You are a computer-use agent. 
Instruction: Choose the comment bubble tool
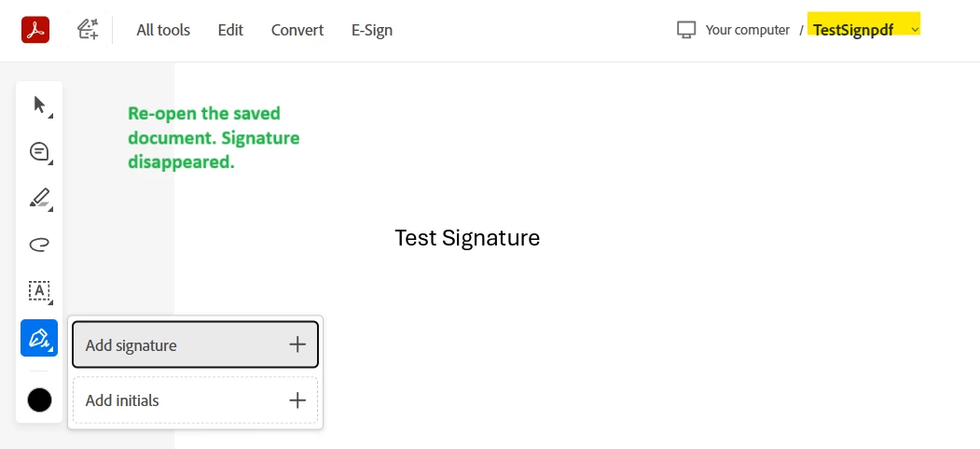[39, 152]
